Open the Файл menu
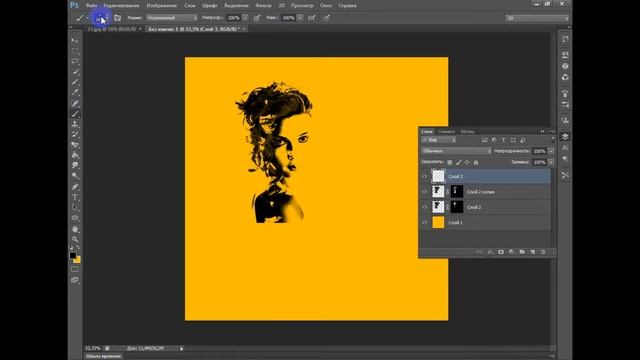Image resolution: width=640 pixels, height=360 pixels. pos(92,5)
